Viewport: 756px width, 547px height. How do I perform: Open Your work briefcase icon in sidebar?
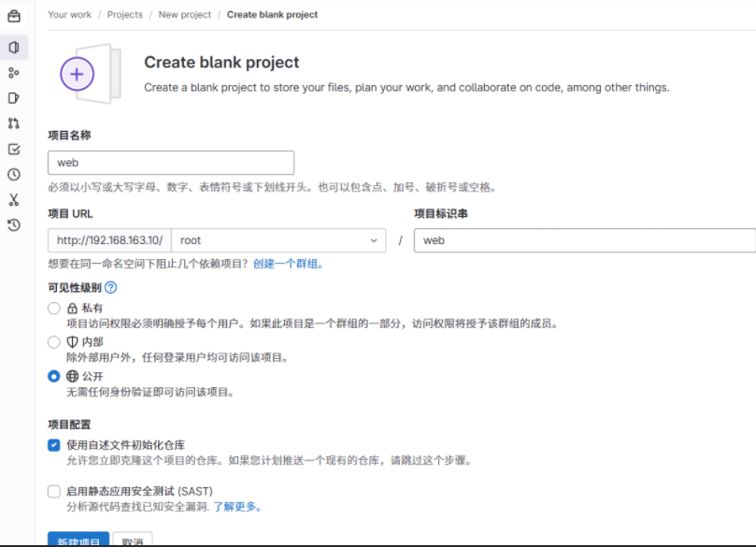tap(14, 15)
